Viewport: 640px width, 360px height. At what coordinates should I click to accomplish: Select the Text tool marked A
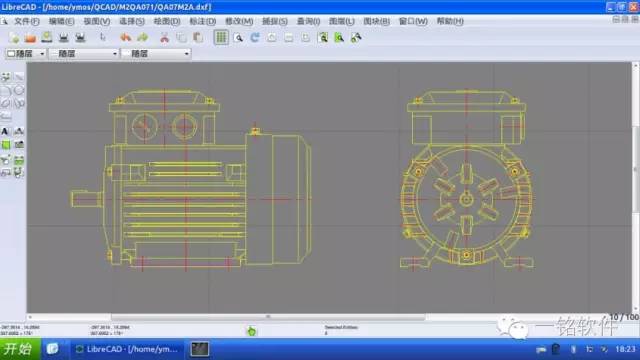coord(5,131)
